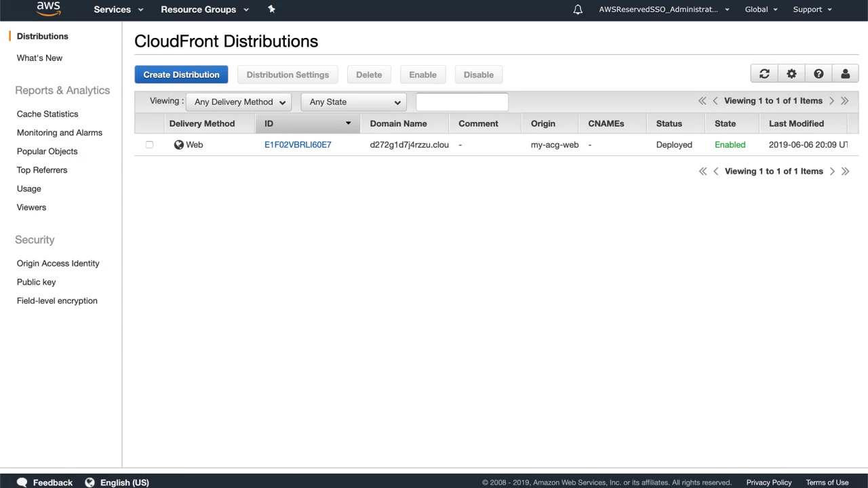This screenshot has width=868, height=488.
Task: Open the Global region dropdown
Action: [762, 9]
